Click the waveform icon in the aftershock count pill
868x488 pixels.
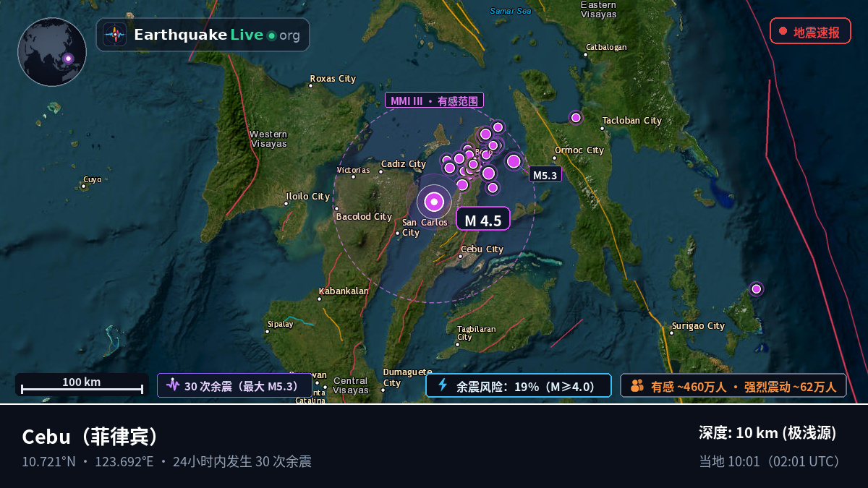point(172,385)
